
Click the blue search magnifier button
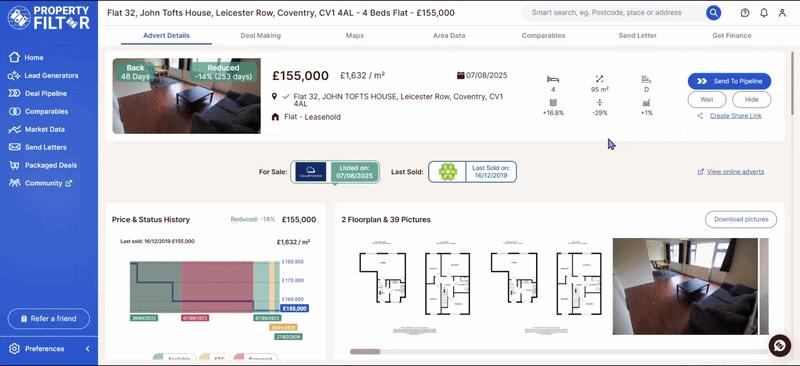(713, 13)
